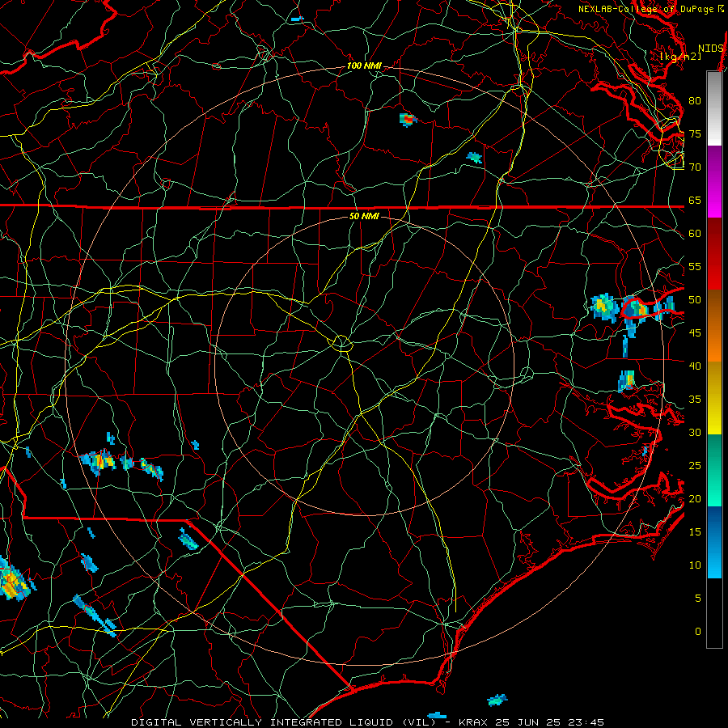
Task: Click "DIGITAL VERTICALLY INTEGRATED LIQUID" in the caption
Action: pos(262,722)
